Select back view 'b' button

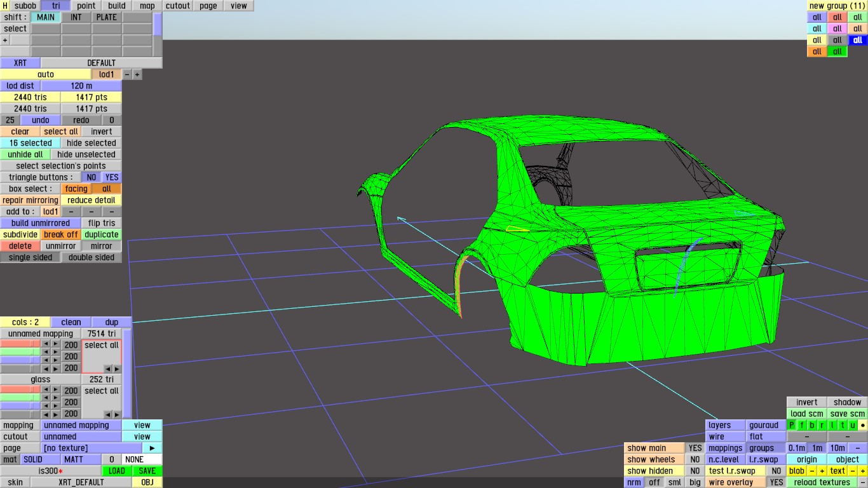click(x=812, y=425)
